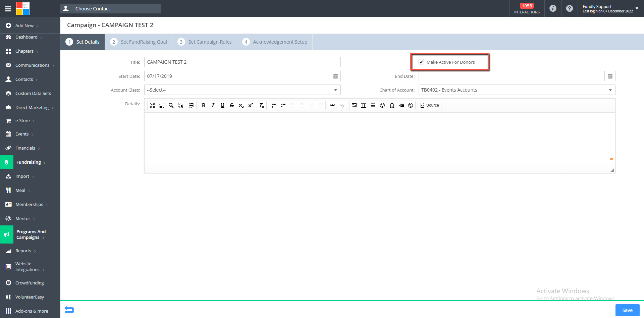The height and width of the screenshot is (318, 644).
Task: Insert an image in the editor
Action: (354, 105)
